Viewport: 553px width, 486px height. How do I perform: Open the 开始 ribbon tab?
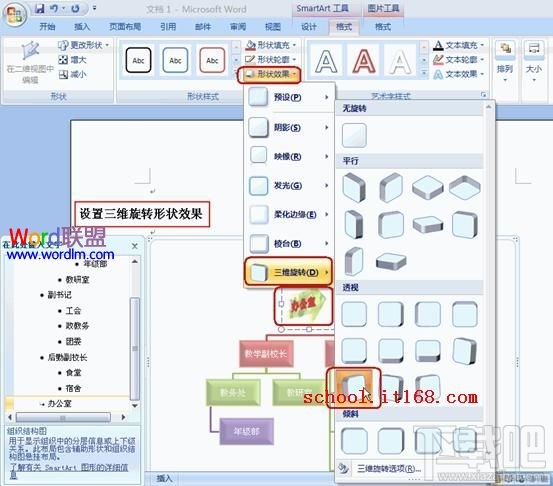tap(47, 27)
